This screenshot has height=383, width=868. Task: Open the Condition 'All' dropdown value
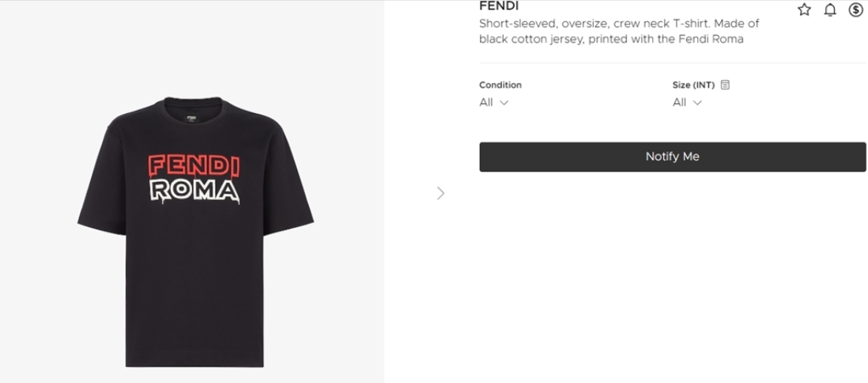click(x=486, y=103)
